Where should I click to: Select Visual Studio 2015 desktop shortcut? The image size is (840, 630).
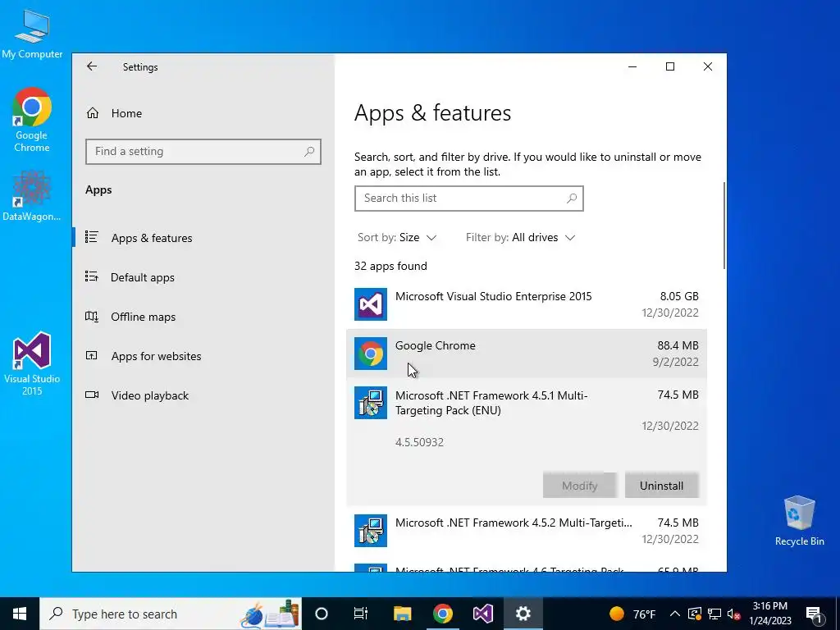32,363
